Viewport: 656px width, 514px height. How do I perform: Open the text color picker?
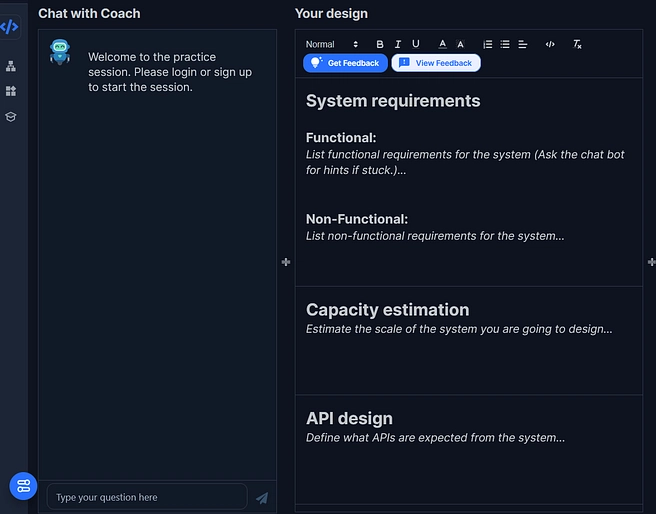coord(442,44)
